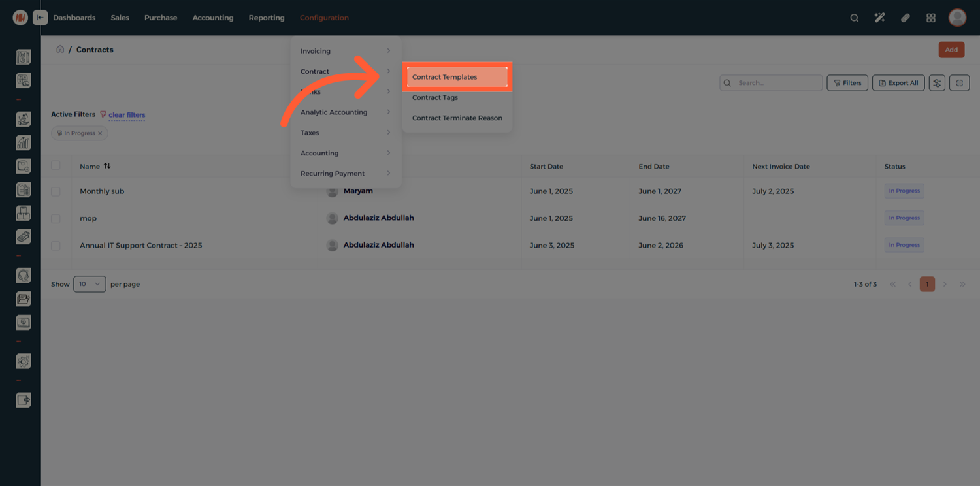The width and height of the screenshot is (980, 486).
Task: Choose Contract Tags menu entry
Action: click(x=435, y=97)
